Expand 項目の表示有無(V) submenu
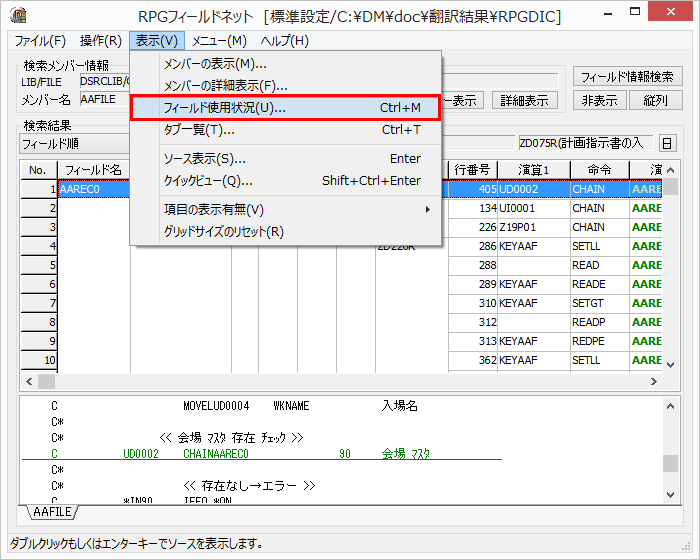The width and height of the screenshot is (700, 560). click(286, 209)
